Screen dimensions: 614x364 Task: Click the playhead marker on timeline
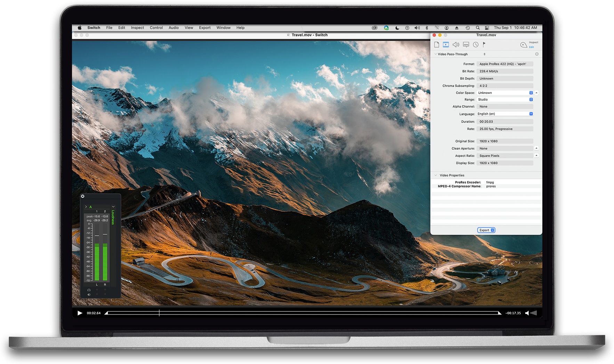[x=159, y=313]
